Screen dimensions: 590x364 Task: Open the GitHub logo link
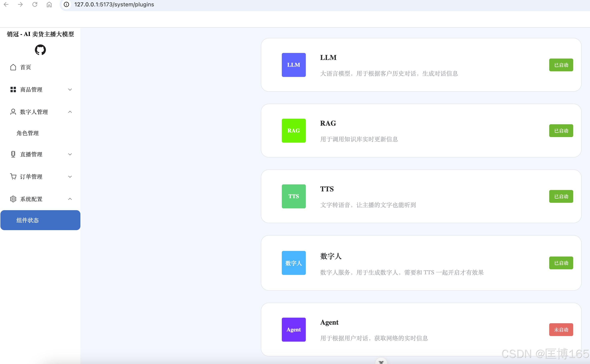[x=40, y=50]
